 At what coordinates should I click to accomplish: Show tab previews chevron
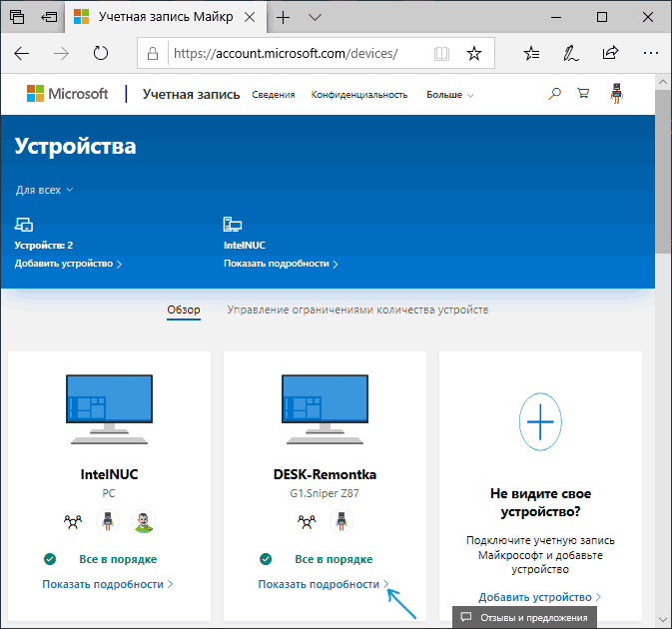[315, 18]
